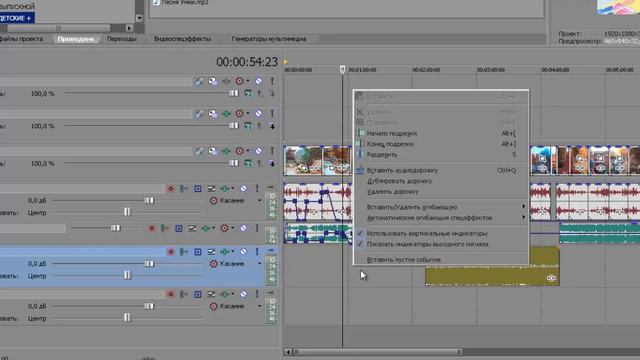Open compositing mode on the first video track
The image size is (640, 360).
click(x=248, y=93)
